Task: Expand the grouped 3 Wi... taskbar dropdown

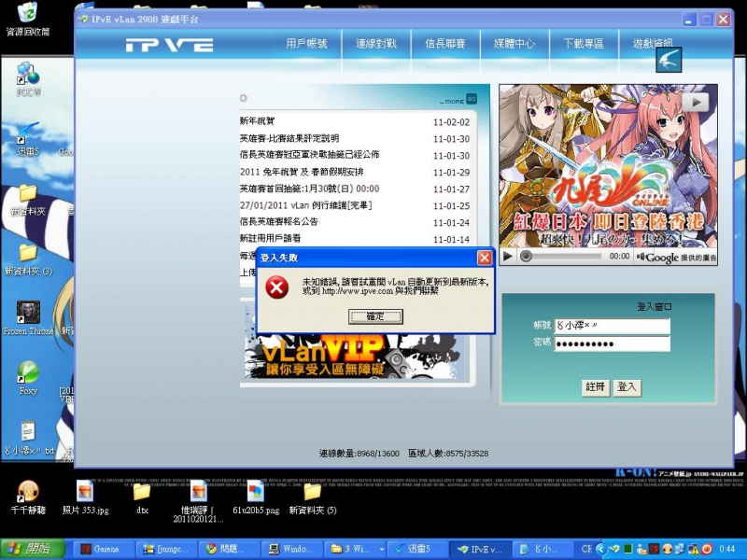Action: [382, 550]
